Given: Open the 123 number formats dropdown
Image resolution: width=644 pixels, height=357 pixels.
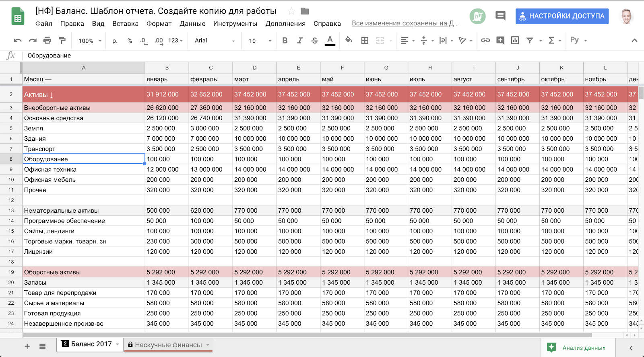Looking at the screenshot, I should click(175, 41).
